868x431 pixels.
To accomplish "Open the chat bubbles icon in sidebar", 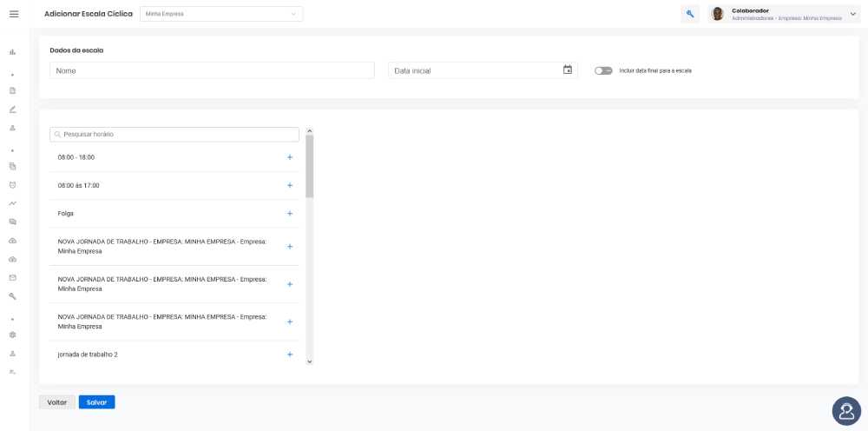I will 13,222.
